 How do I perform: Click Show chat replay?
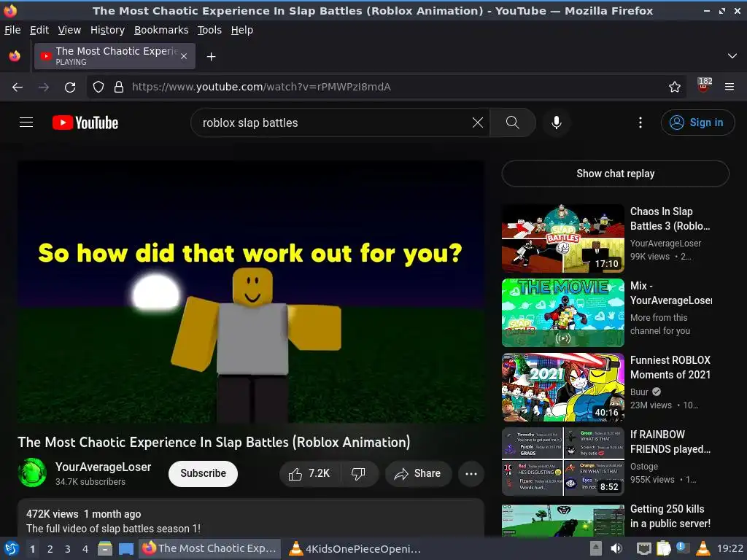[x=615, y=174]
